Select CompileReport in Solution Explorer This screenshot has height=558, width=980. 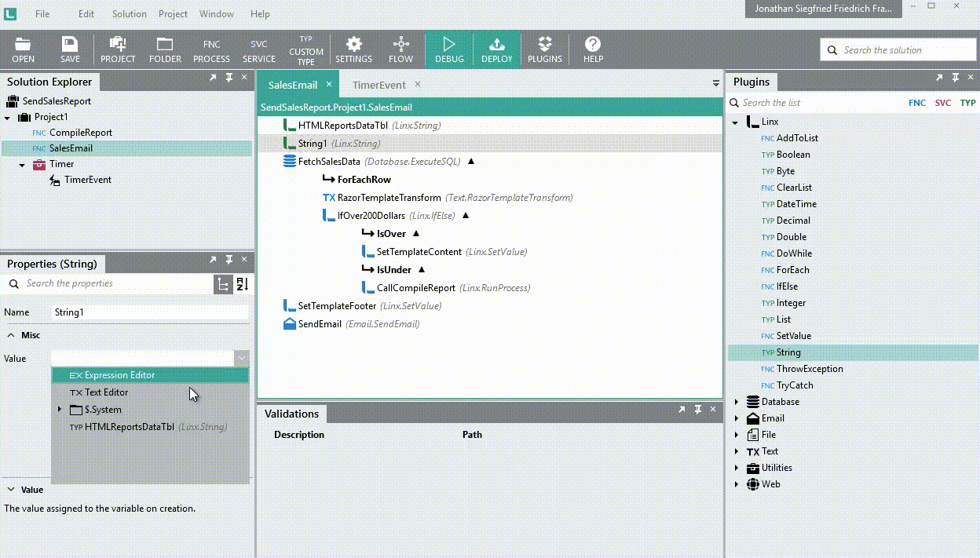click(80, 133)
